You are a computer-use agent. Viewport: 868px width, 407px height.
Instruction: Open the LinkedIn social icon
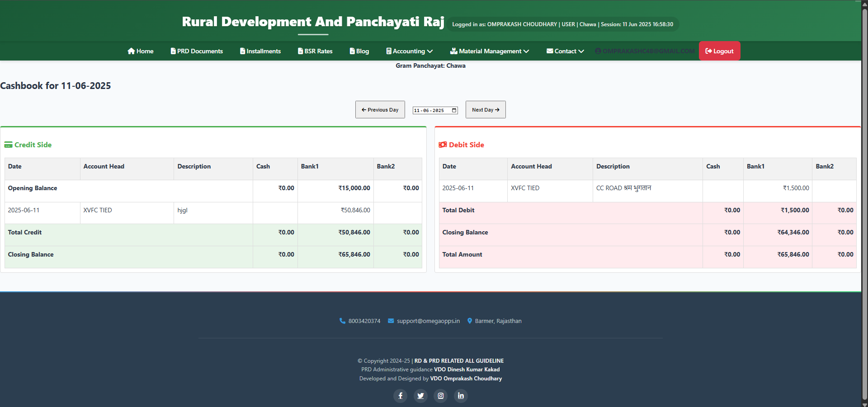tap(461, 396)
